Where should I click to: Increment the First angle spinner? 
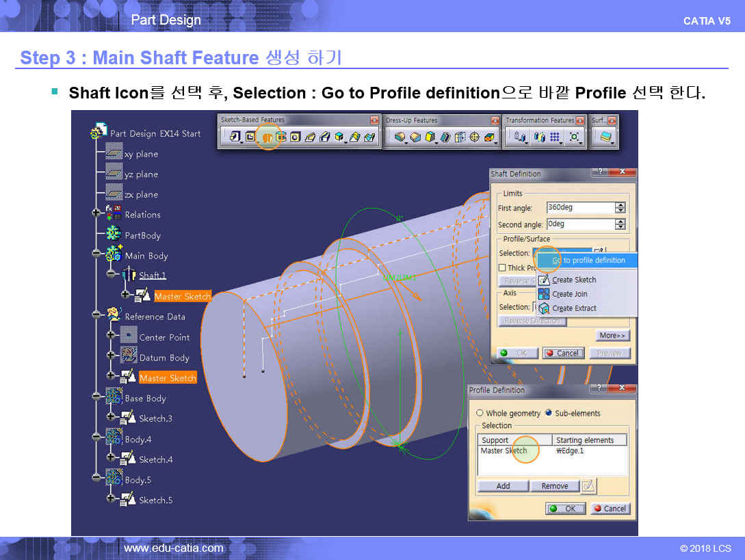pyautogui.click(x=620, y=205)
